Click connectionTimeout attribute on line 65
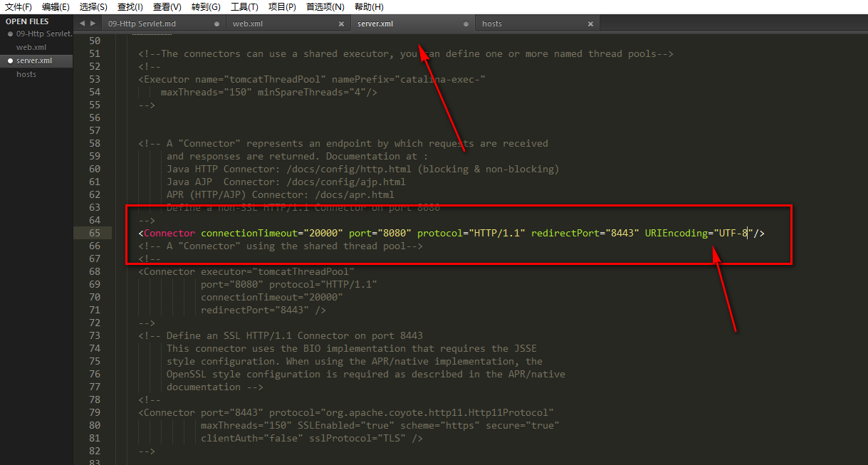This screenshot has width=868, height=465. [x=249, y=233]
